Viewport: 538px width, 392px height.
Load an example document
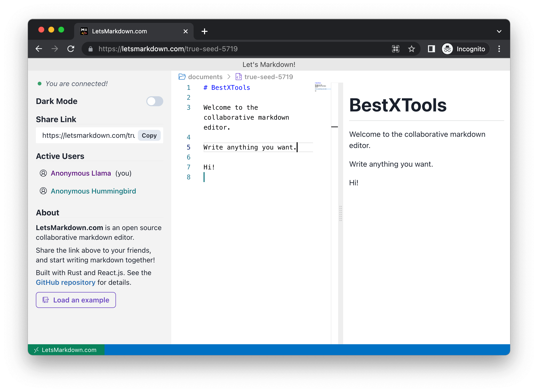click(x=76, y=300)
